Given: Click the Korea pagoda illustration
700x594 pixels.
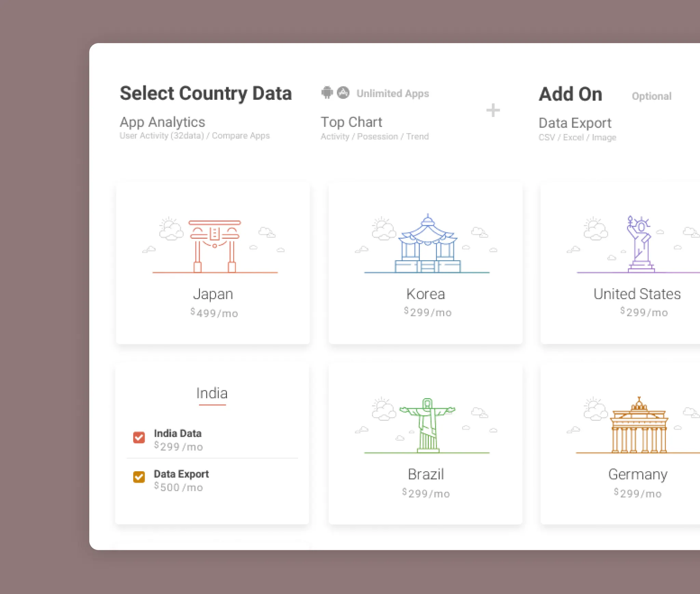Looking at the screenshot, I should tap(427, 244).
